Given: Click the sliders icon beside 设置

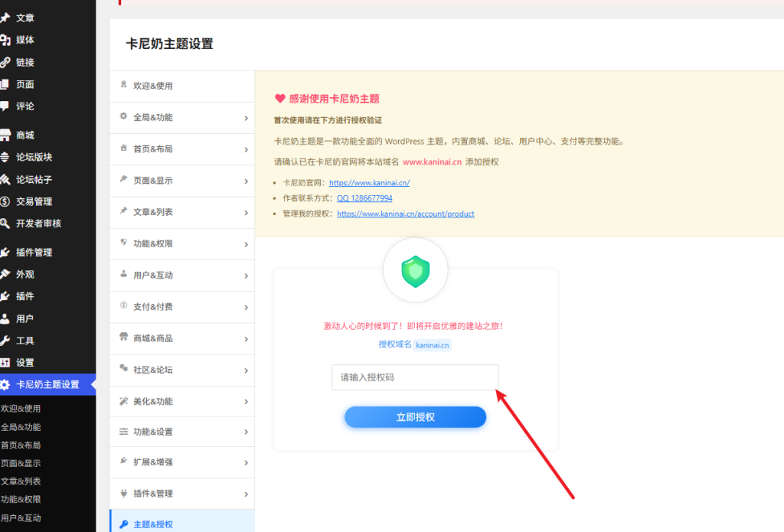Looking at the screenshot, I should (5, 363).
